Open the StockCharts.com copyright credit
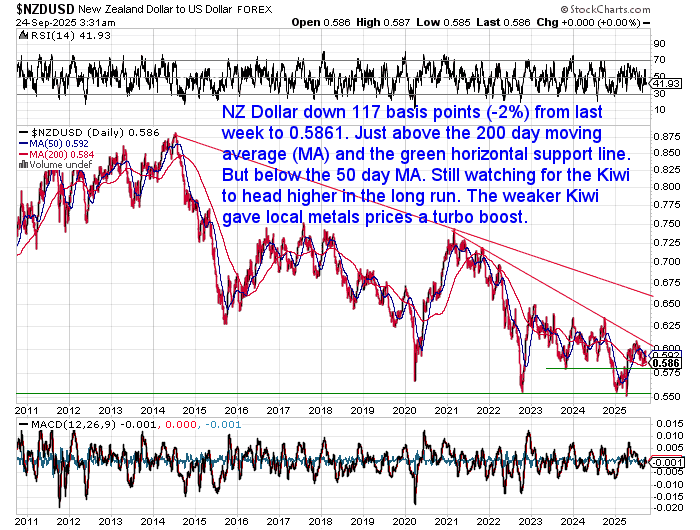 (605, 9)
